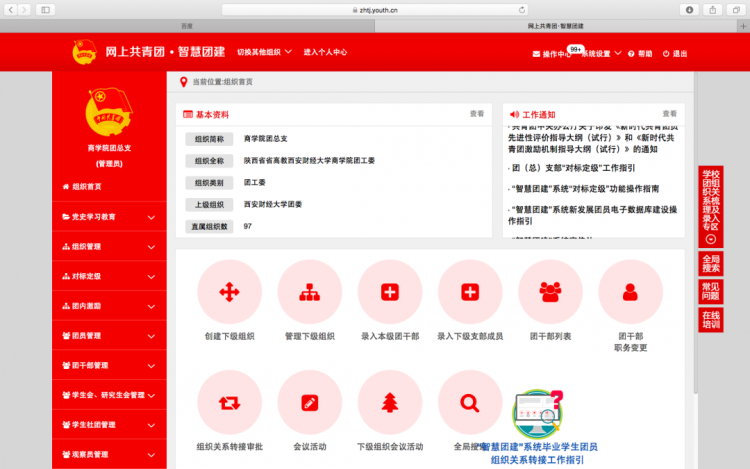Open 常见问题 side floating tab
Screen dimensions: 750x469
tap(711, 291)
